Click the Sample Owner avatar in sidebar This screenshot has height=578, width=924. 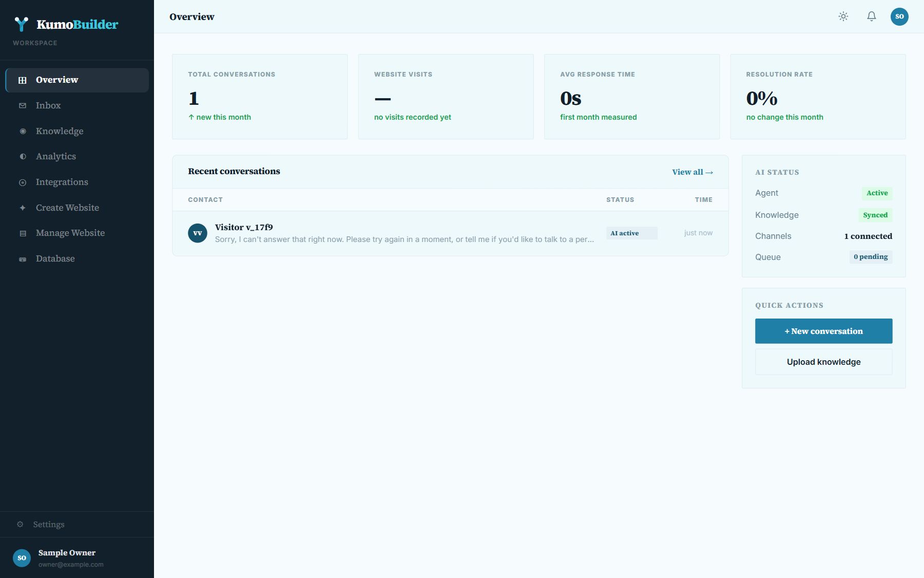(22, 557)
